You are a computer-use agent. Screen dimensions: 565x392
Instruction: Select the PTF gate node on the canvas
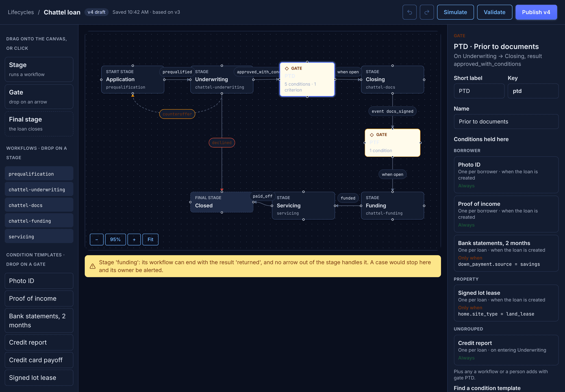392,143
